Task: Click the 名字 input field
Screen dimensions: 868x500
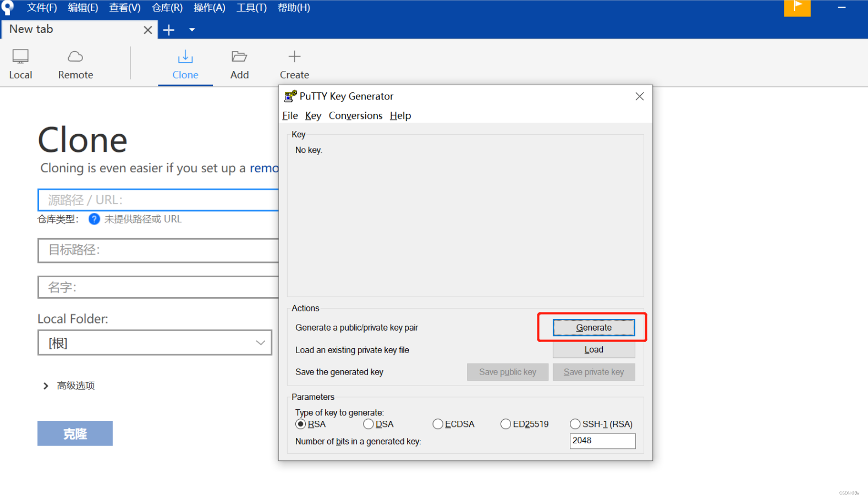Action: (x=158, y=287)
